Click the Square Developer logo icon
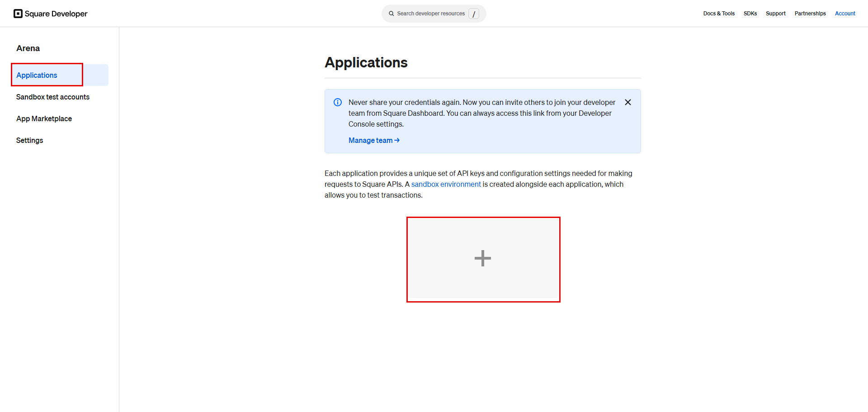 (18, 14)
